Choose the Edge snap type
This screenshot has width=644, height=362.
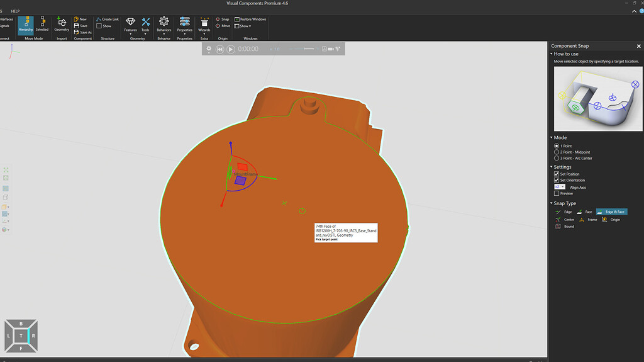pyautogui.click(x=564, y=212)
